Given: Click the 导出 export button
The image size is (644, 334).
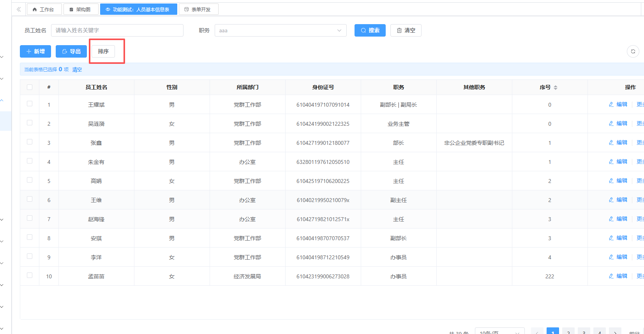Looking at the screenshot, I should point(71,51).
